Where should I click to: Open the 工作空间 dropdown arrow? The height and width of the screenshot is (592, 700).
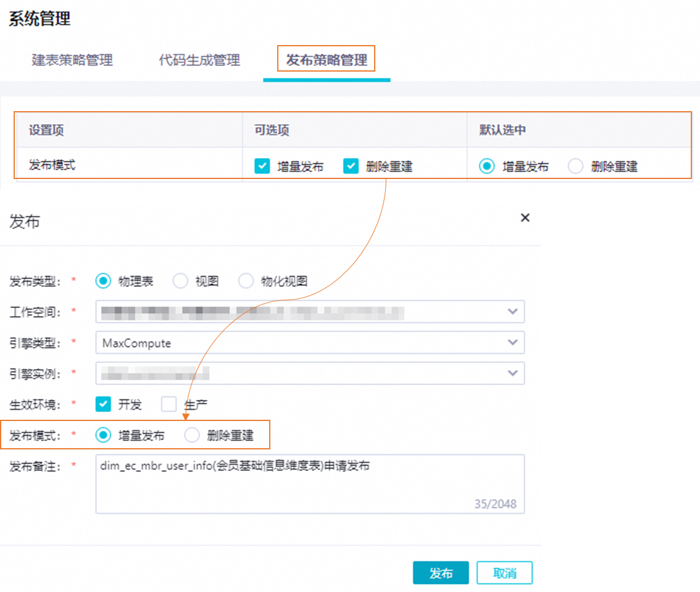pyautogui.click(x=512, y=311)
